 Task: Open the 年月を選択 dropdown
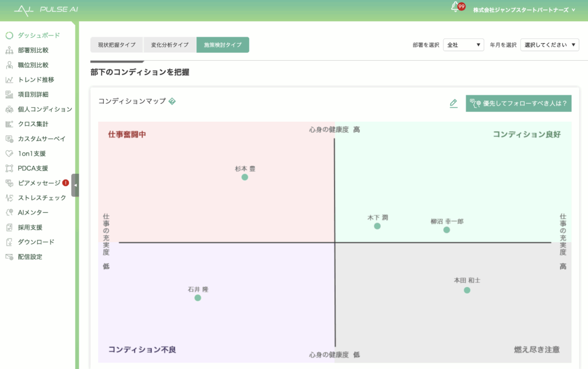point(550,45)
